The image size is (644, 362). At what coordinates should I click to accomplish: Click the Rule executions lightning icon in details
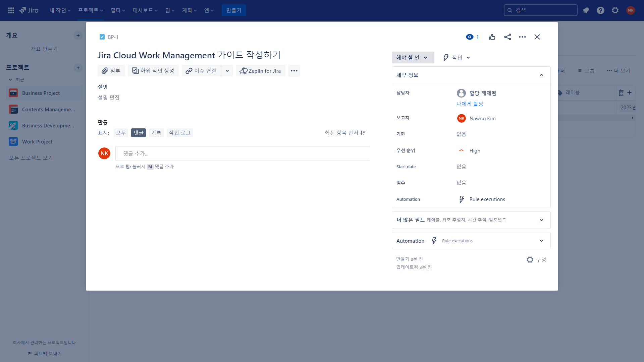462,199
